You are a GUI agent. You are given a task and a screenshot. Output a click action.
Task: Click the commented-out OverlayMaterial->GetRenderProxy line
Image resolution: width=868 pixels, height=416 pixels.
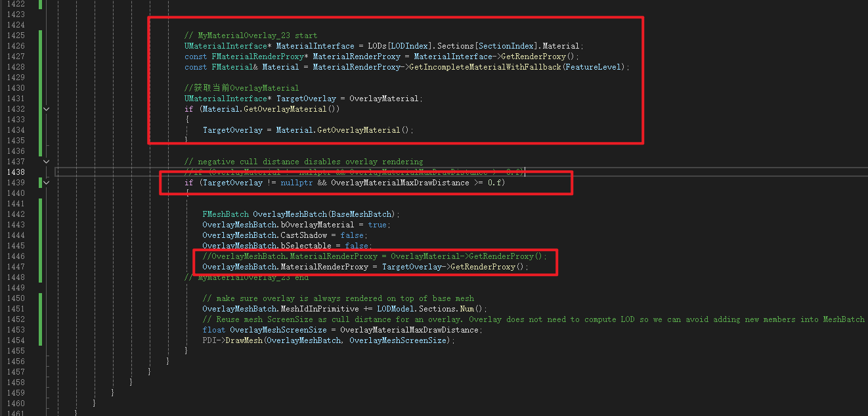pos(374,256)
